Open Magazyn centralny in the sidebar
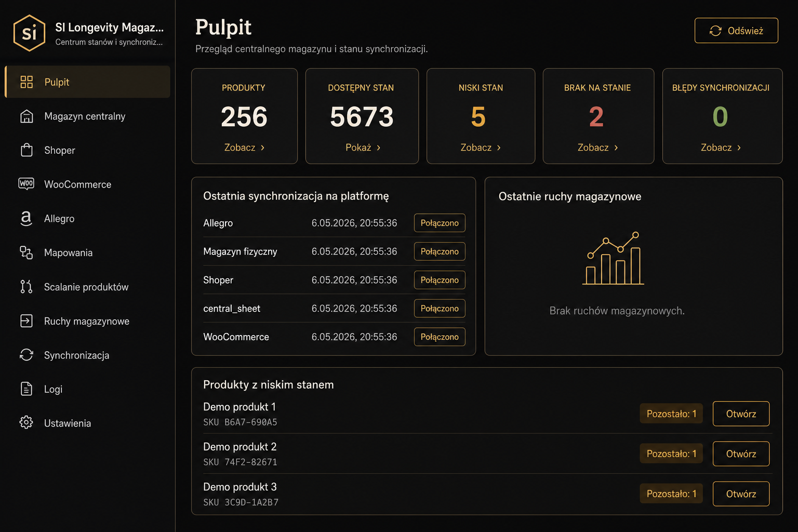 [x=87, y=116]
